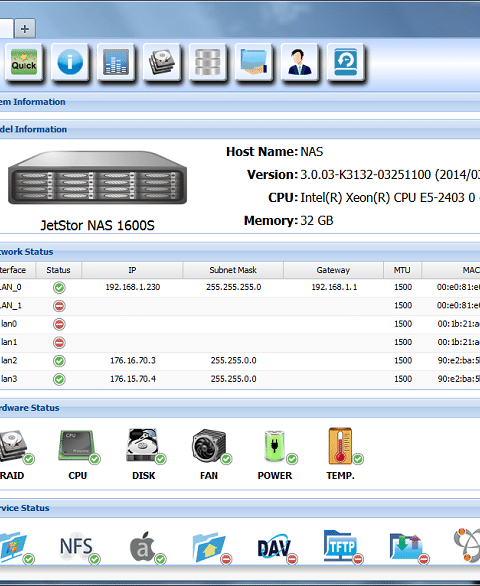This screenshot has height=586, width=480.
Task: Collapse the Service Status section header
Action: pos(240,508)
